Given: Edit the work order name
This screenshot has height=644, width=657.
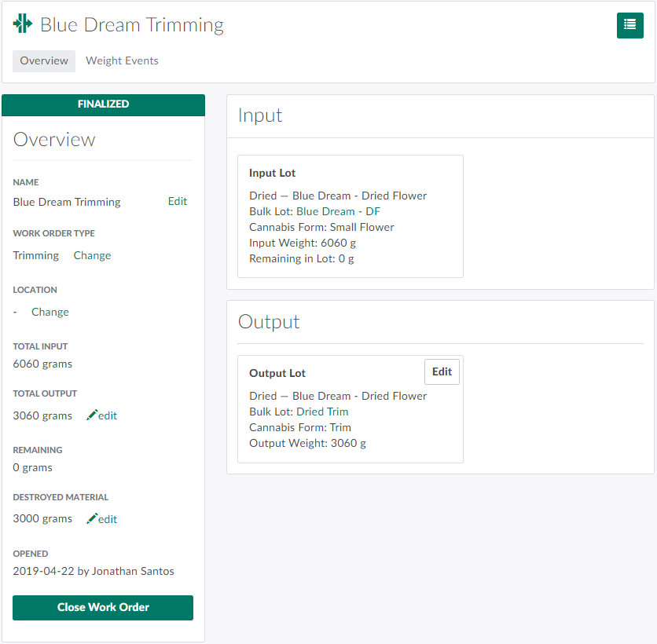Looking at the screenshot, I should click(178, 201).
